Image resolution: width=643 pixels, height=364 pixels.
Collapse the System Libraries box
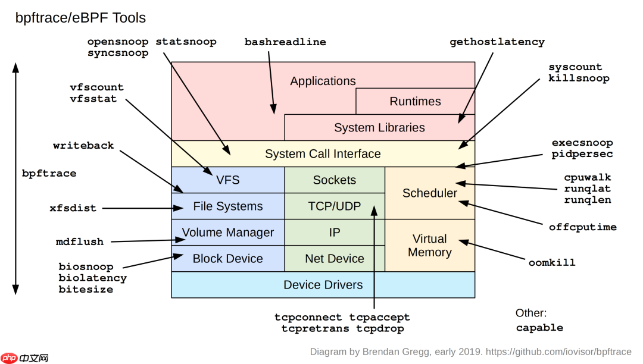tap(379, 127)
